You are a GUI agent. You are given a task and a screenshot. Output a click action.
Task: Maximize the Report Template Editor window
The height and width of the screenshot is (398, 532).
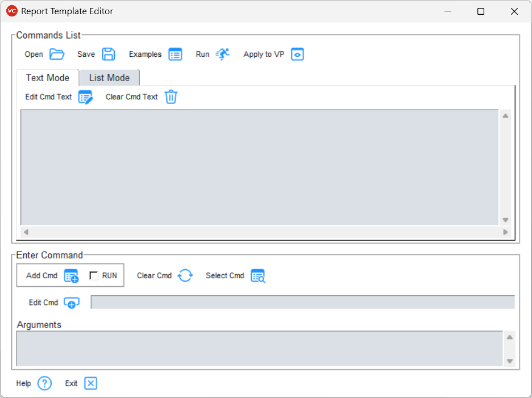point(481,11)
